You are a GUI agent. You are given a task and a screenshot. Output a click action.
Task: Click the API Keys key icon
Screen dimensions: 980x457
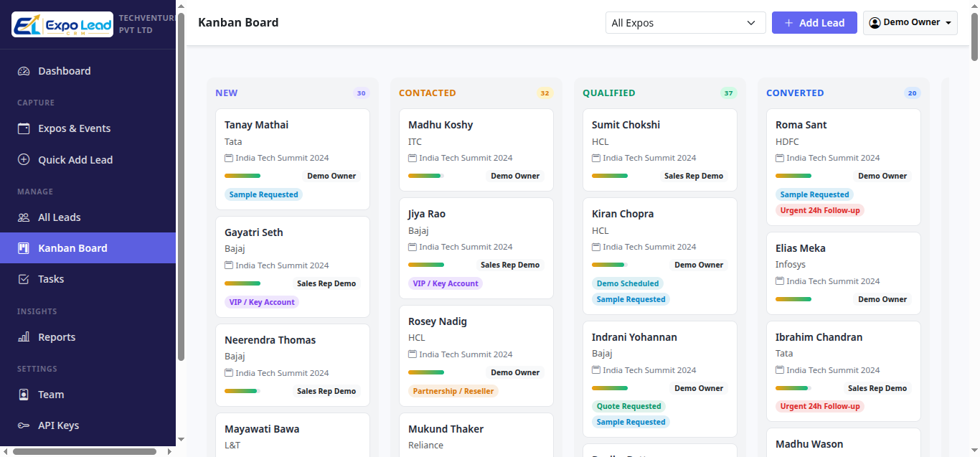tap(24, 425)
